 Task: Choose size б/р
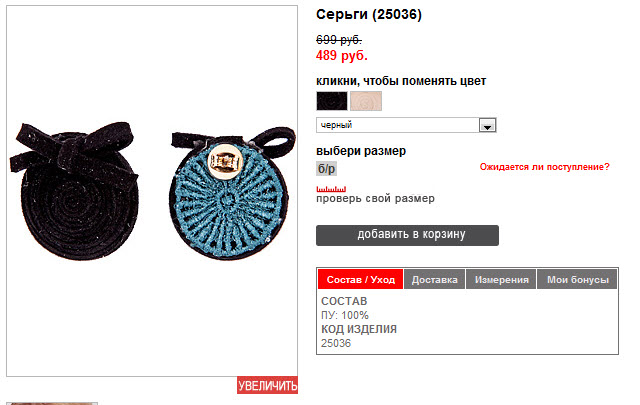tap(327, 169)
